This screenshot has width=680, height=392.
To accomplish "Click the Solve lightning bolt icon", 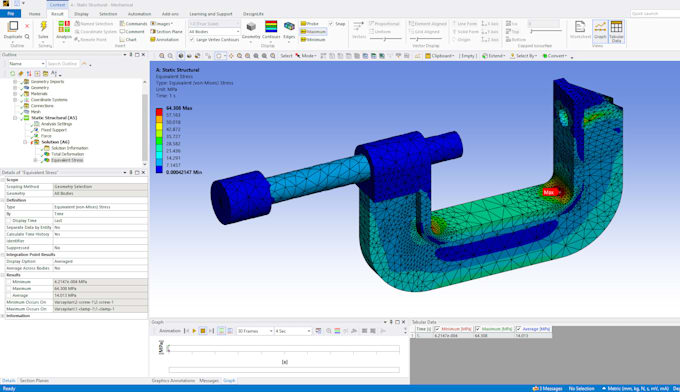I will pyautogui.click(x=43, y=26).
